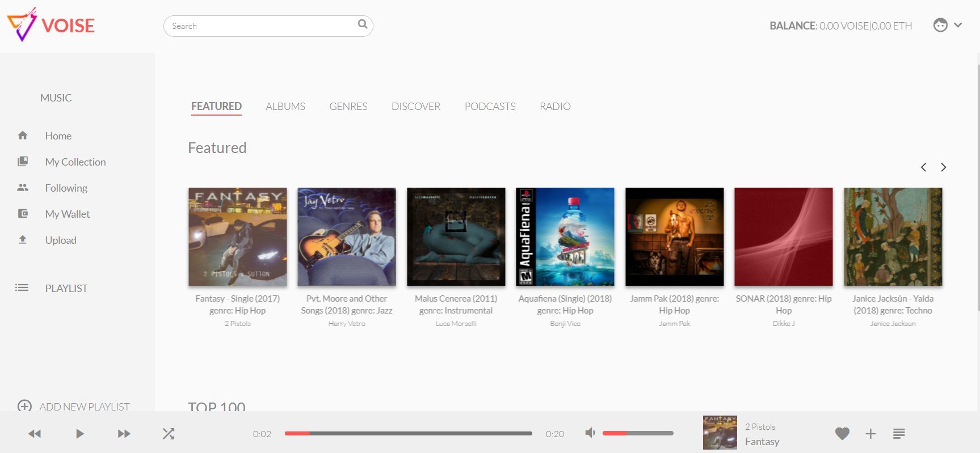Click the add new playlist plus icon

click(x=24, y=406)
